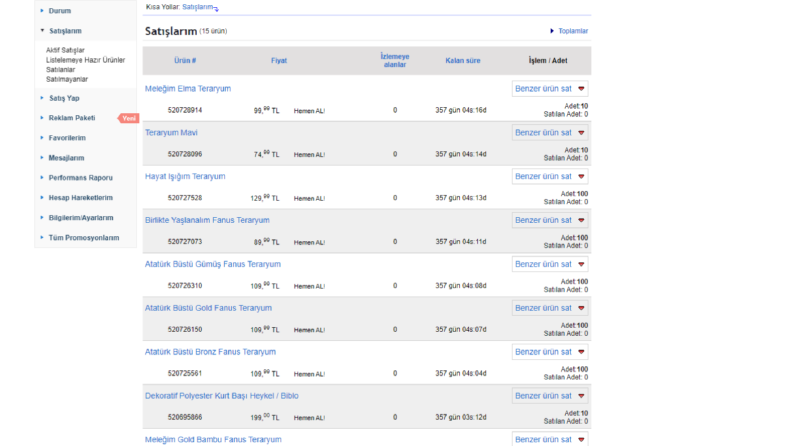Screen dimensions: 793x446
Task: Open Benzer ürün sat dropdown for Birlikte Yaşlanalım
Action: [550, 220]
